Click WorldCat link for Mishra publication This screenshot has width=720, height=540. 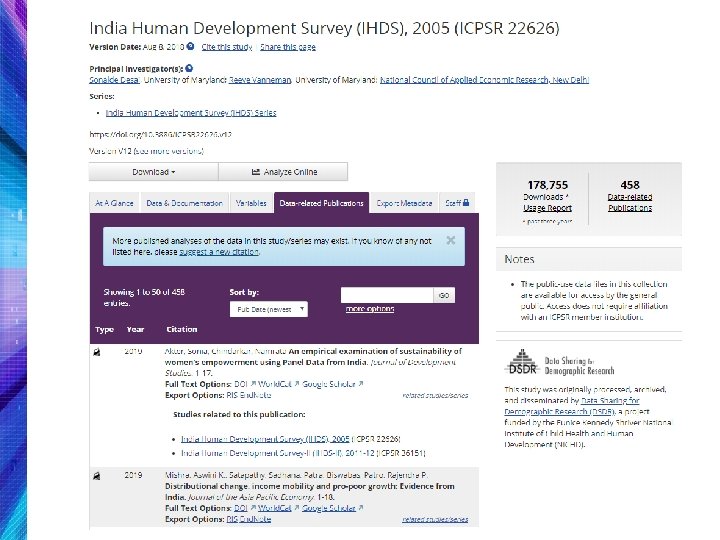[275, 508]
